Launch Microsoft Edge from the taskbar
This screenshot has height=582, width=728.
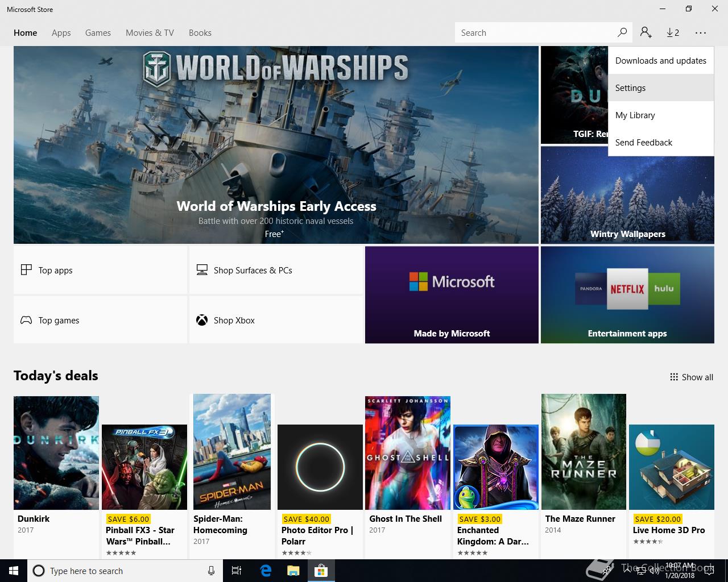click(266, 571)
